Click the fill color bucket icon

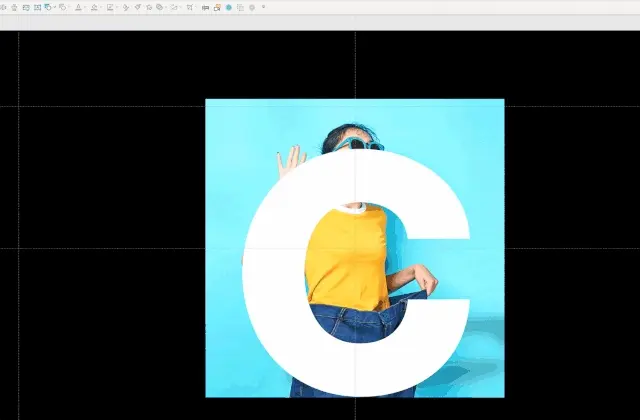[x=94, y=7]
